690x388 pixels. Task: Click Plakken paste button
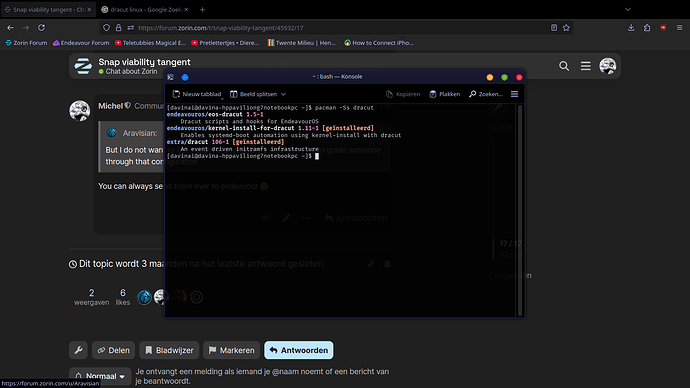pyautogui.click(x=444, y=94)
